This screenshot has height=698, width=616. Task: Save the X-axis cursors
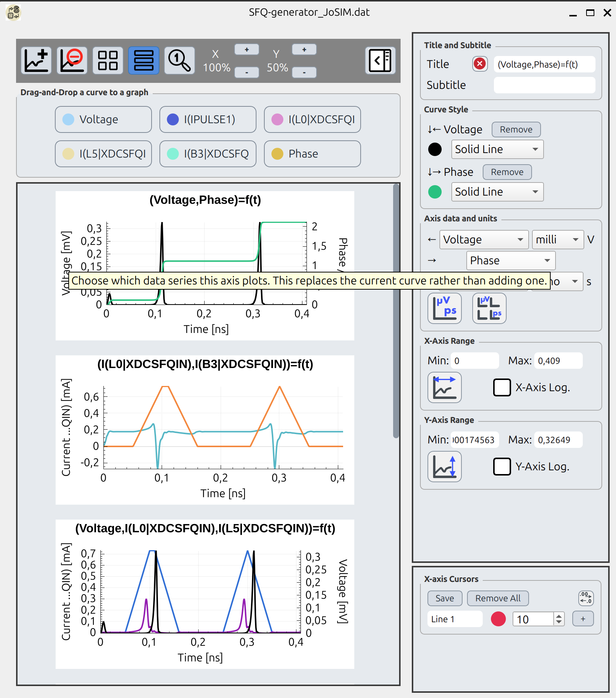[445, 598]
